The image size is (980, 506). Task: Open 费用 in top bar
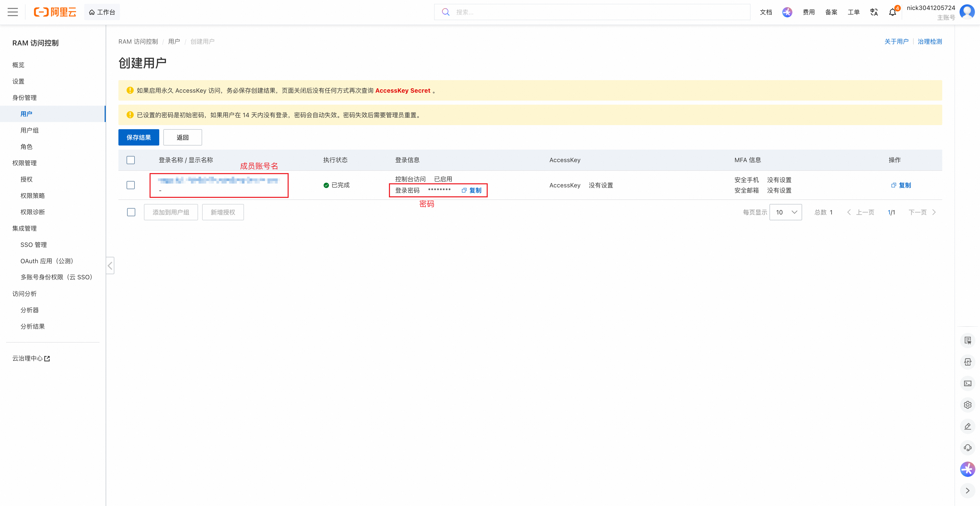(809, 12)
